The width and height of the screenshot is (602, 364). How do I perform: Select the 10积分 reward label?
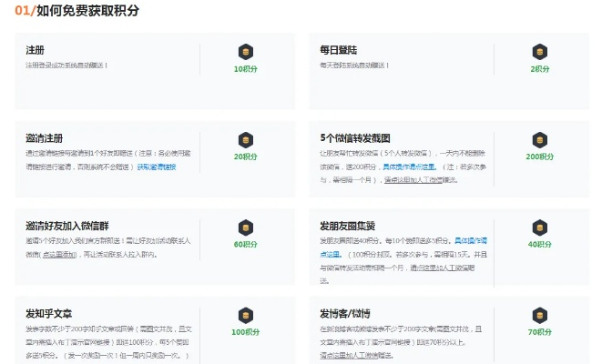[x=245, y=69]
